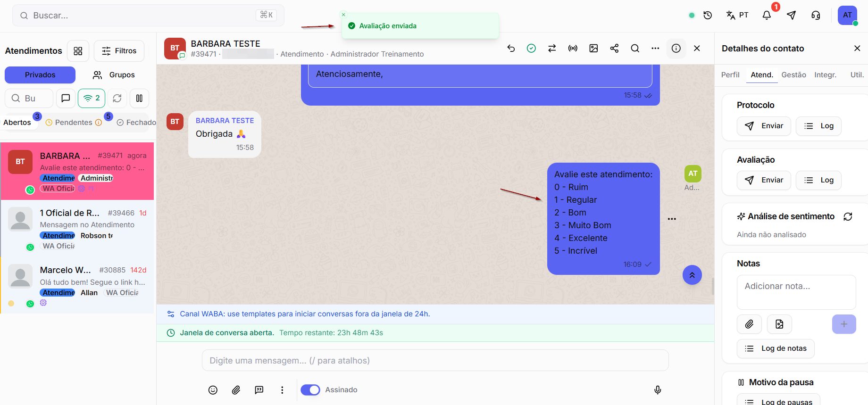868x405 pixels.
Task: Open the three-dots more options in header
Action: [x=655, y=48]
